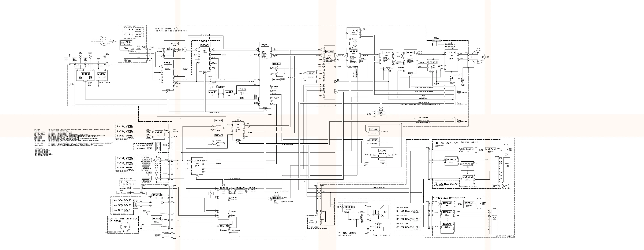Click the Camera/Line switch inside IC502

(x=175, y=49)
